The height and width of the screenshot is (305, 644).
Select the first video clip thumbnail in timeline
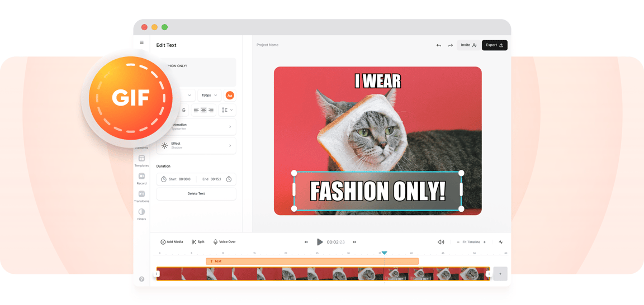coord(169,274)
